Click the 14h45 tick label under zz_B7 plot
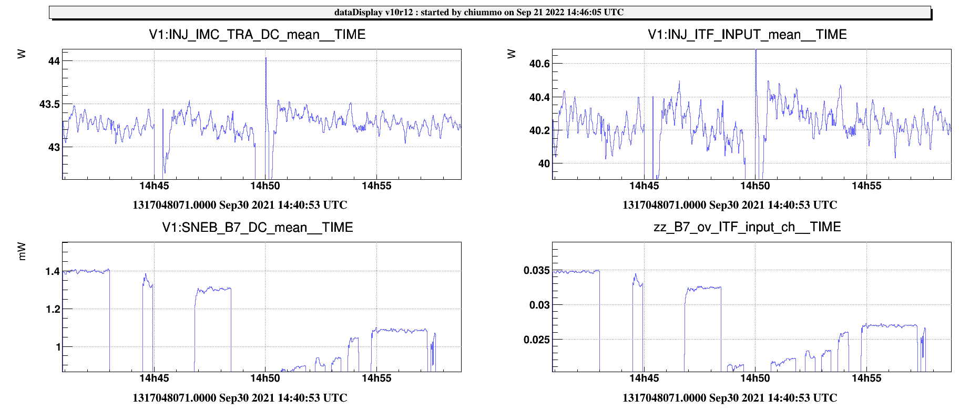The width and height of the screenshot is (980, 410). (x=644, y=378)
